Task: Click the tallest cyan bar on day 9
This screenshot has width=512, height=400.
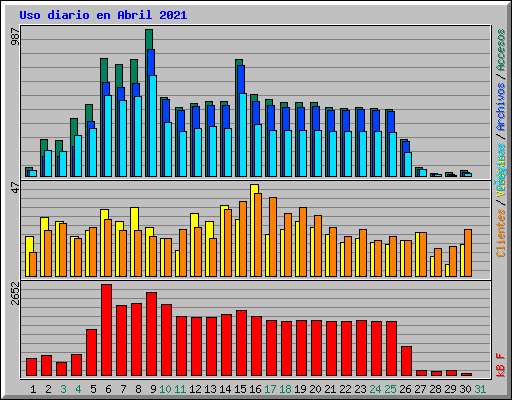Action: pos(153,126)
